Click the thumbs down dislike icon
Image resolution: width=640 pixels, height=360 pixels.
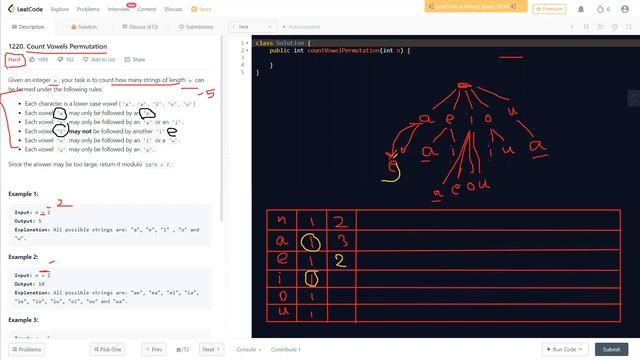60,60
